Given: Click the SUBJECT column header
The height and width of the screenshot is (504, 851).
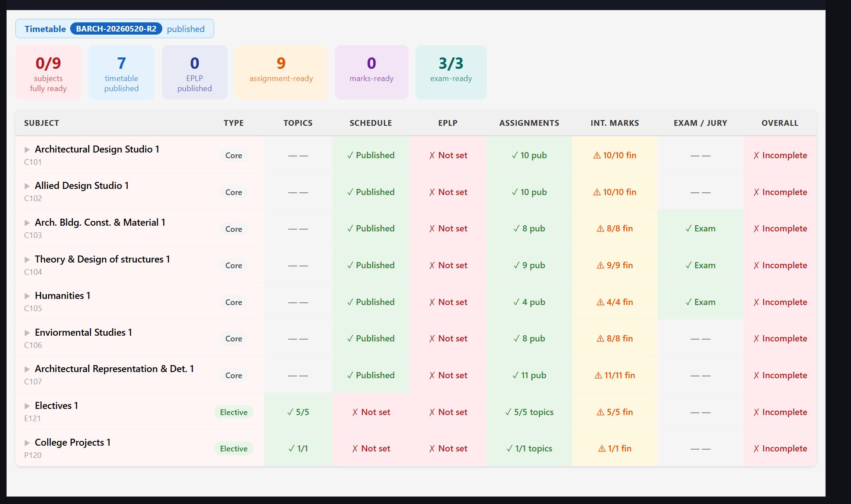Looking at the screenshot, I should 42,123.
